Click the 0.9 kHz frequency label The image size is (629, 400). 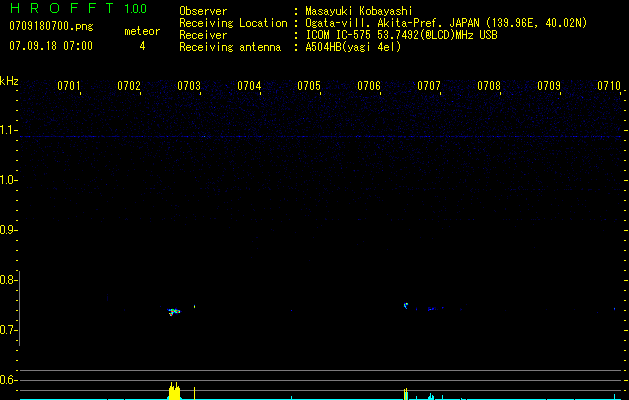8,230
